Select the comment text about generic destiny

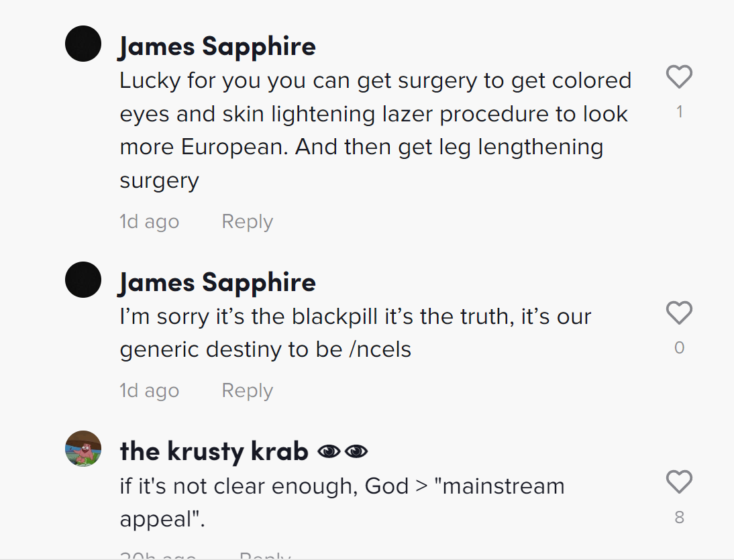coord(356,333)
